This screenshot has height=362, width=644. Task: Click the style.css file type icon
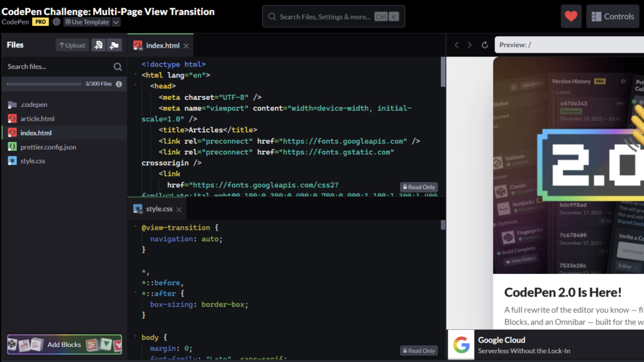pyautogui.click(x=13, y=161)
